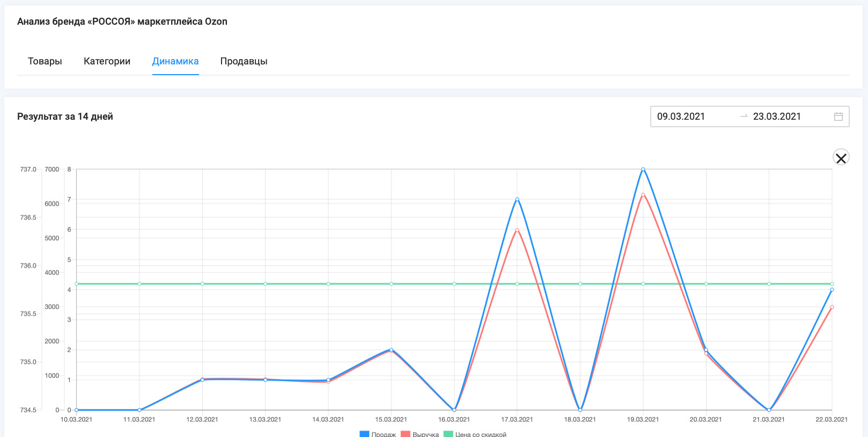868x437 pixels.
Task: Click x-axis label 19.03.2021
Action: 643,419
